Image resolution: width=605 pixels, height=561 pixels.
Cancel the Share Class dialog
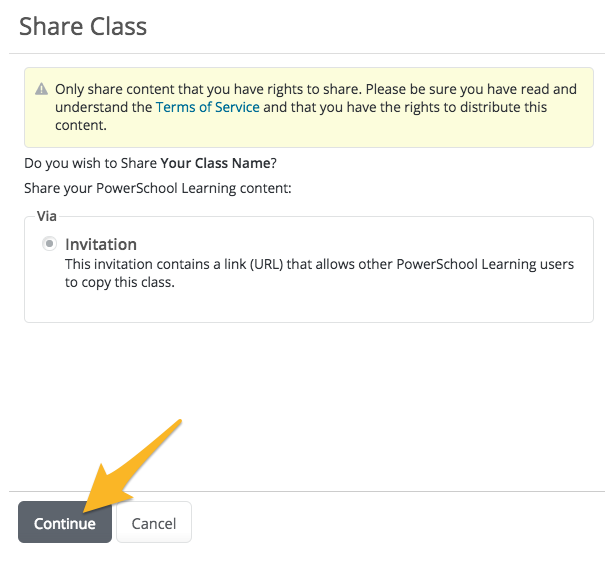[154, 522]
